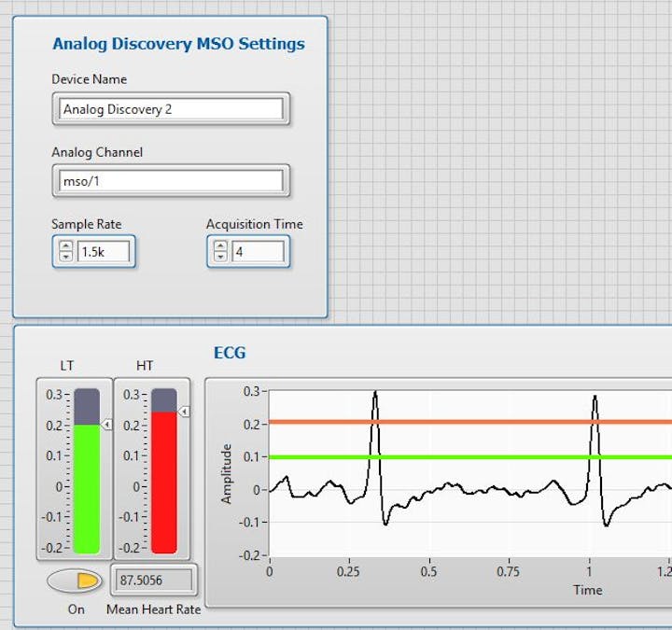Click the LT label above the green slider

pyautogui.click(x=67, y=366)
